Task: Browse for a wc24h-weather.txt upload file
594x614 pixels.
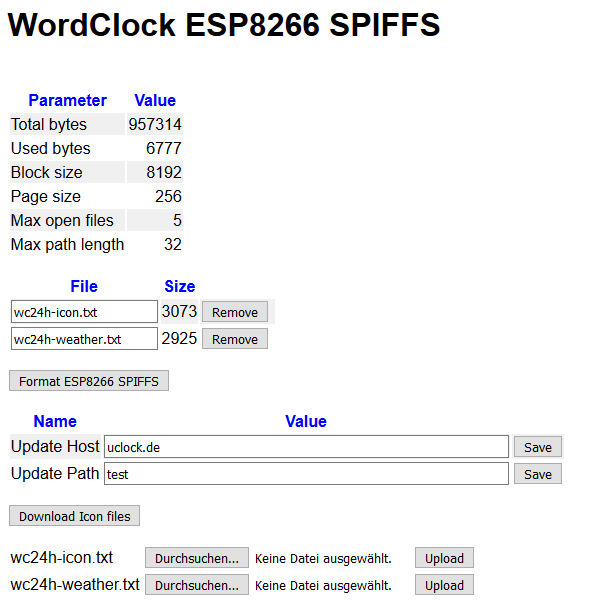Action: 197,585
